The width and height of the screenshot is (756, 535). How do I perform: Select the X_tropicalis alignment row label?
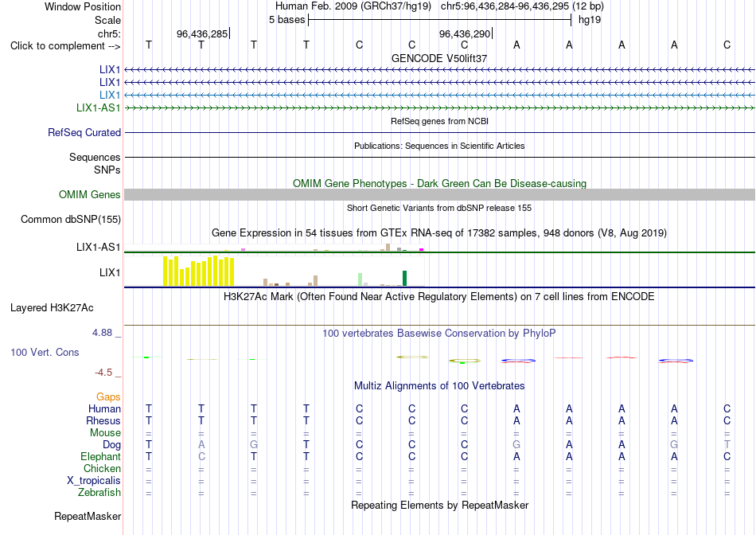(94, 481)
